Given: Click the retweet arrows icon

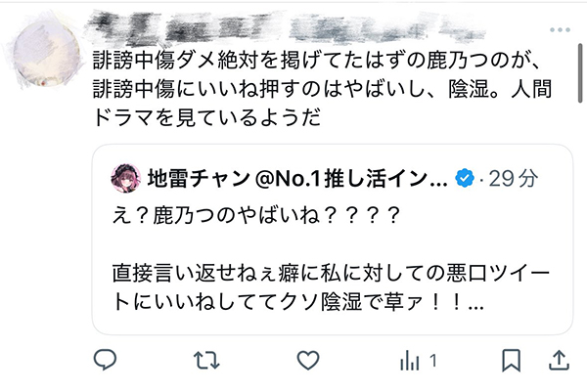Looking at the screenshot, I should click(x=206, y=361).
